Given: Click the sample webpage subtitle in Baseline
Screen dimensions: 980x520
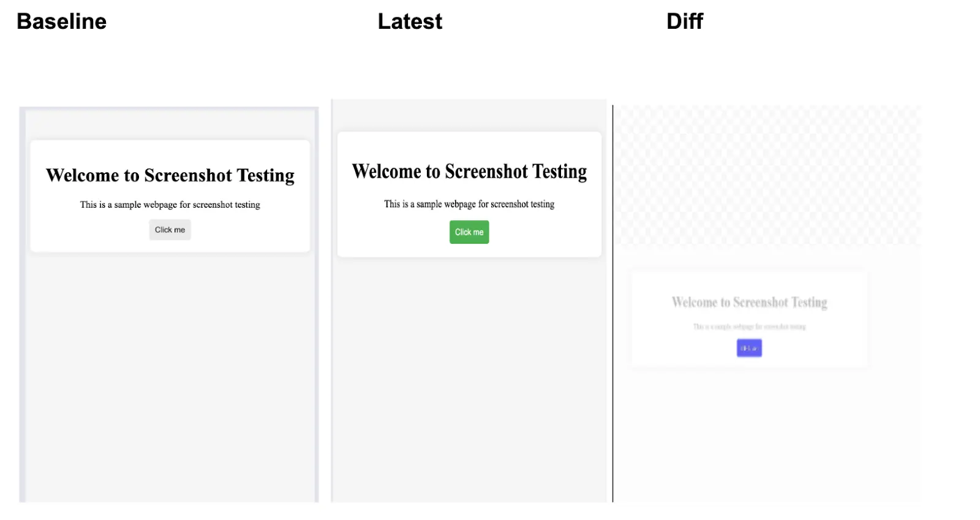Looking at the screenshot, I should click(170, 205).
